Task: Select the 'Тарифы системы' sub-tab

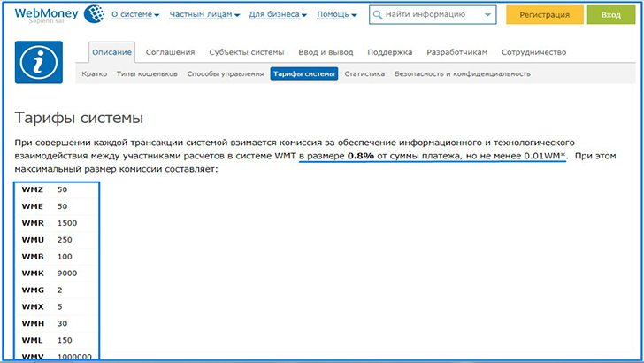Action: point(304,74)
